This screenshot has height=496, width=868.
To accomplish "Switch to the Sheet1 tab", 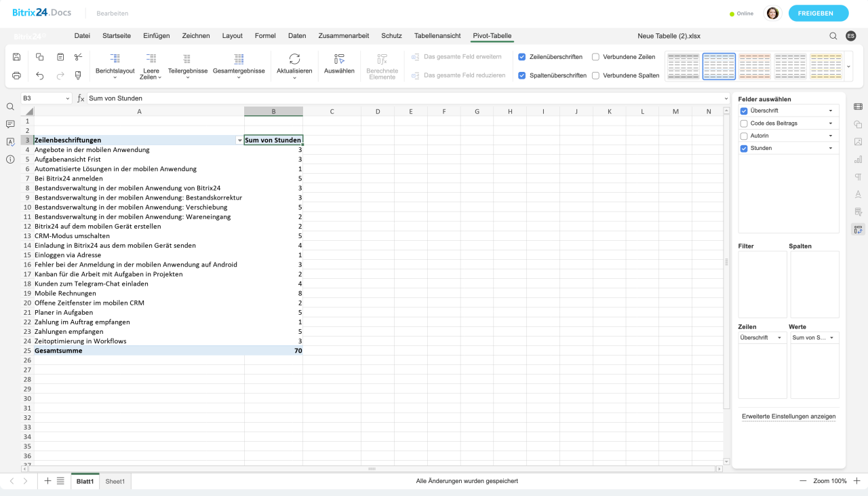I will coord(115,481).
